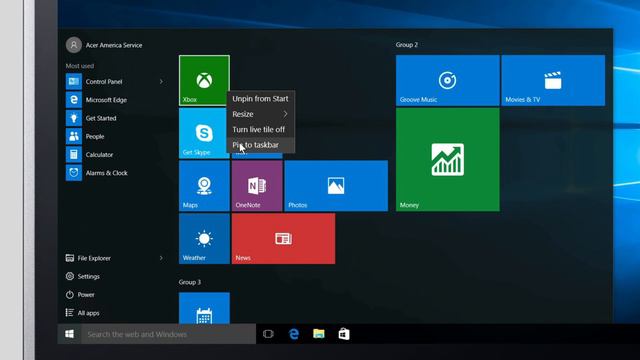Open File Explorer from the taskbar
Image resolution: width=640 pixels, height=360 pixels.
tap(319, 334)
